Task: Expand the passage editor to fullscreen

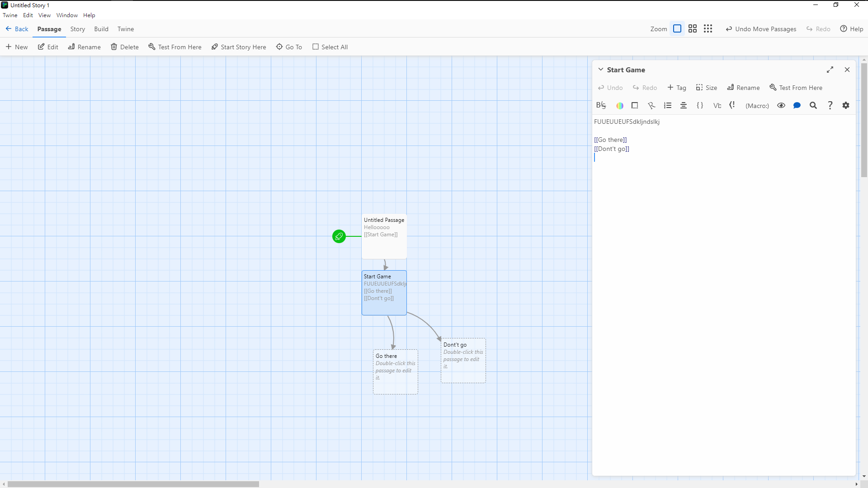Action: (x=830, y=70)
